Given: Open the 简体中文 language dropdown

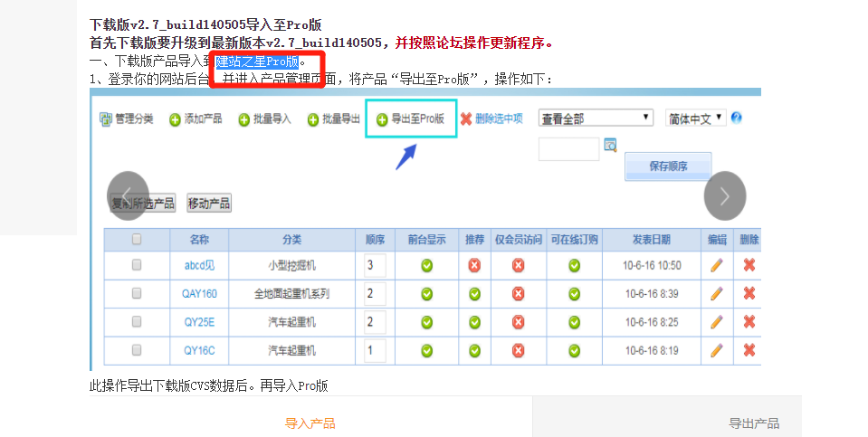Looking at the screenshot, I should click(696, 119).
